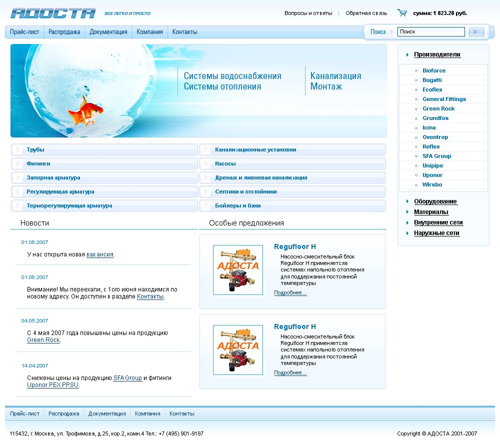Click the arrow icon beside Насосы
The image size is (500, 448).
point(205,163)
